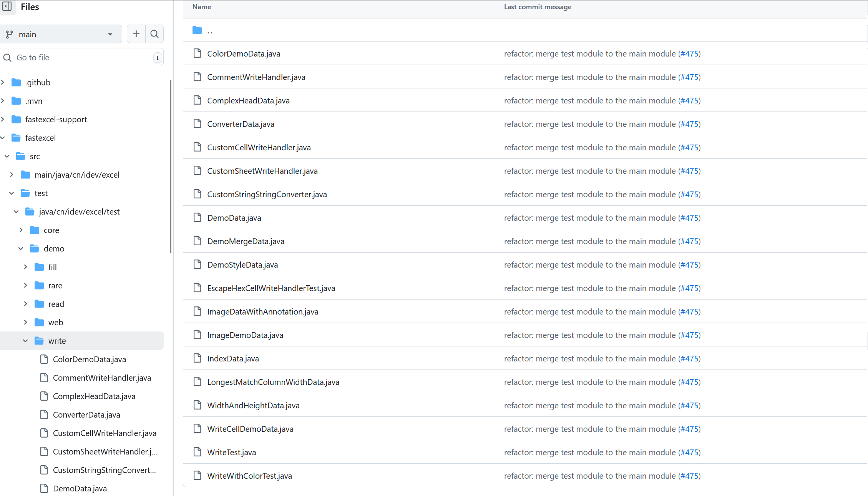Image resolution: width=868 pixels, height=496 pixels.
Task: Open WidthAndHeightData.java in file list
Action: tap(253, 406)
